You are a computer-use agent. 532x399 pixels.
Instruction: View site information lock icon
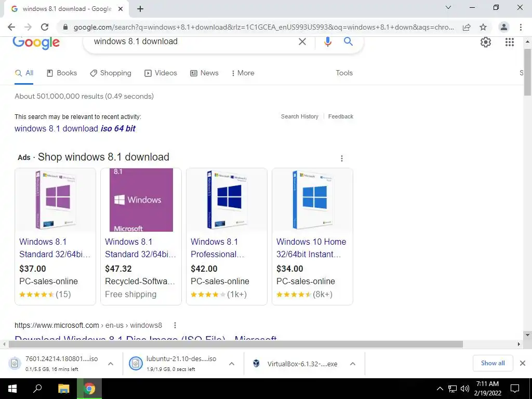(66, 27)
